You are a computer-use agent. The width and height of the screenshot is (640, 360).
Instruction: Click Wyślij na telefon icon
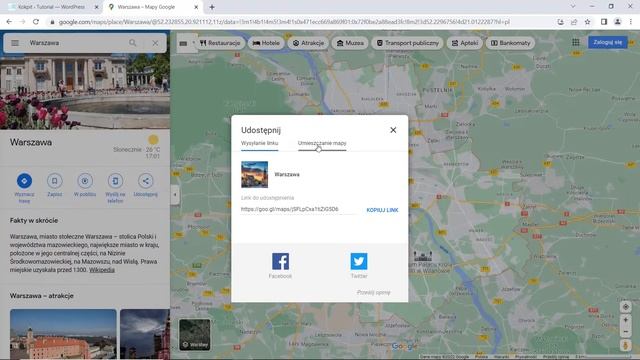pos(115,181)
